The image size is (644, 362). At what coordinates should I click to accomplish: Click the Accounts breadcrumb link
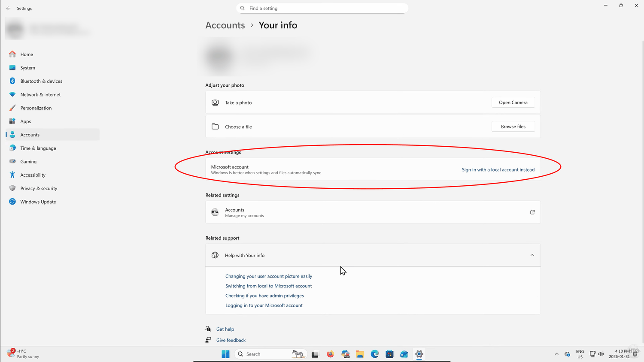pyautogui.click(x=225, y=25)
